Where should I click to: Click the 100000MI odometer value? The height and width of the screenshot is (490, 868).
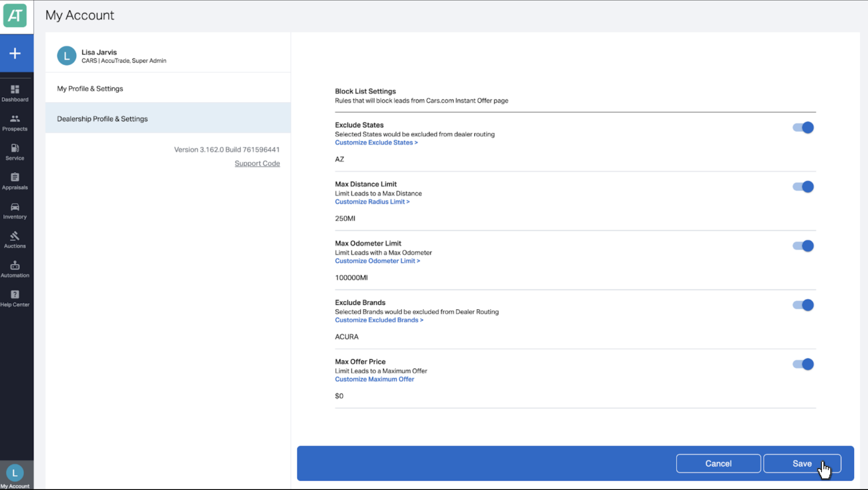351,278
